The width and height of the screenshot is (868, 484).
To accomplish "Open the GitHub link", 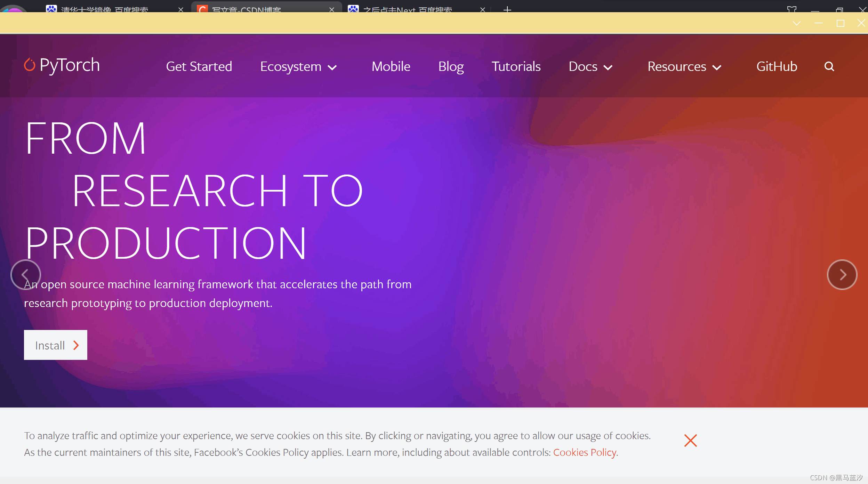I will coord(777,67).
